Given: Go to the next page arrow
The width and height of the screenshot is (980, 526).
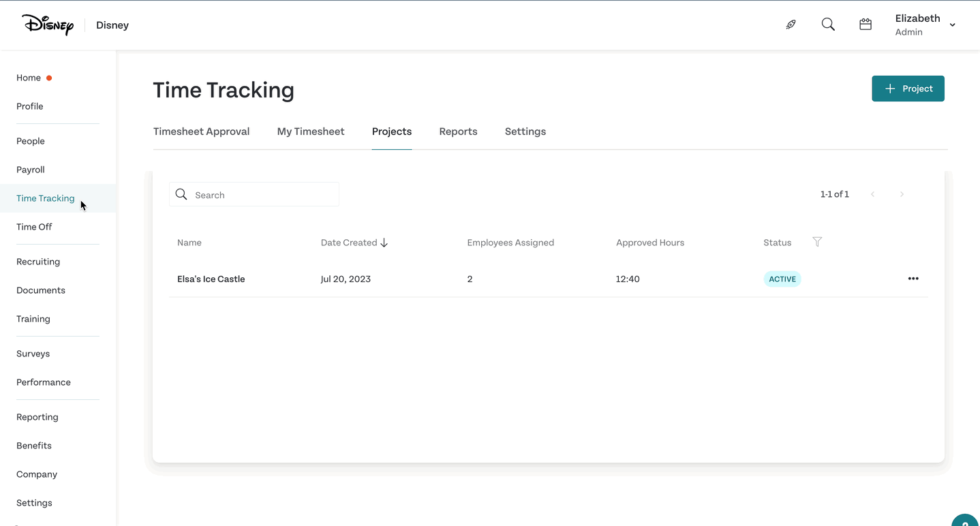Looking at the screenshot, I should [902, 194].
